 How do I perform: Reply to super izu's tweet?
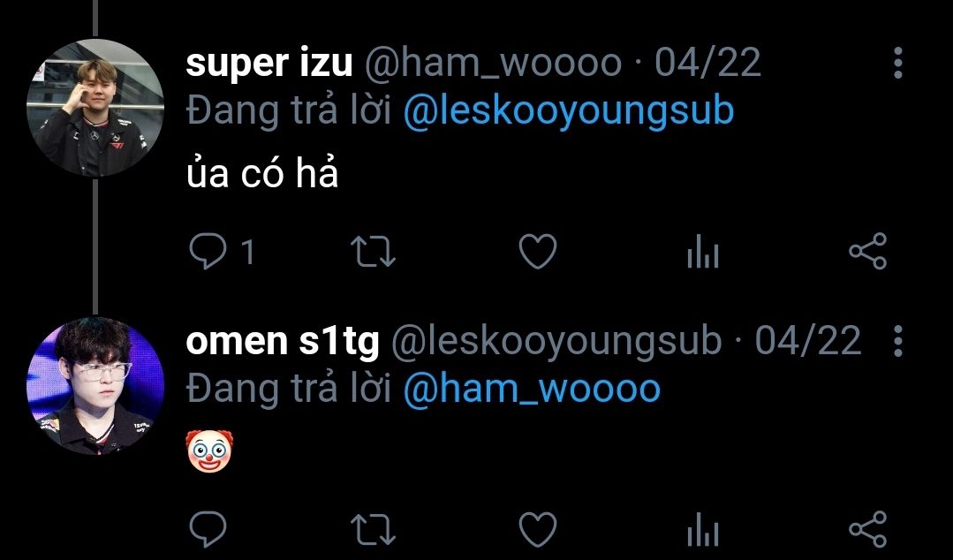coord(208,251)
